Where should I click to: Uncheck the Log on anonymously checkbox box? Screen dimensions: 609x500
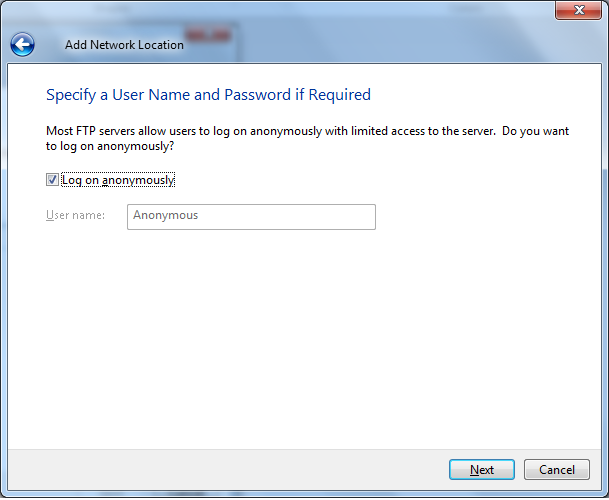[x=52, y=180]
